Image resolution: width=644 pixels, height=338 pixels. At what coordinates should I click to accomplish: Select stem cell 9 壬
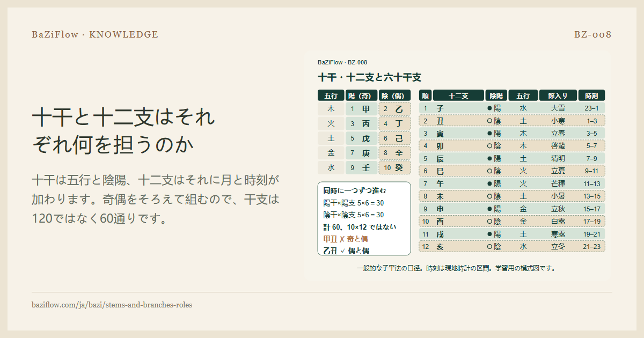[x=361, y=167]
